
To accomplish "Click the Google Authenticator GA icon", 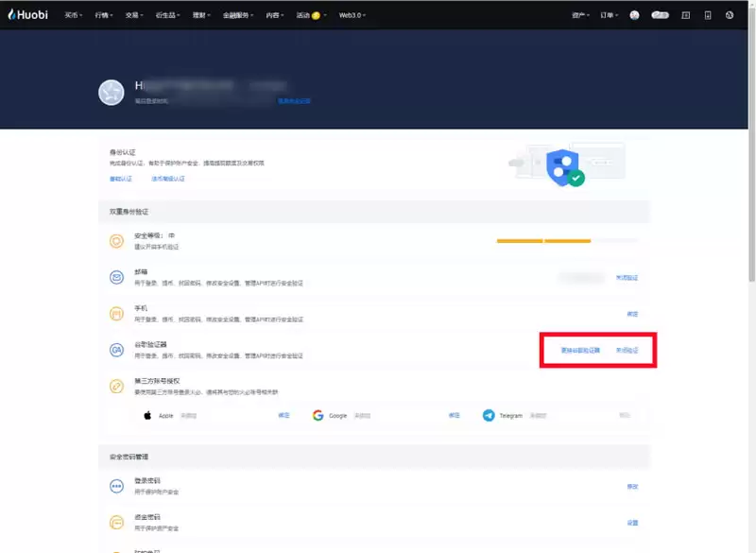I will [x=117, y=350].
